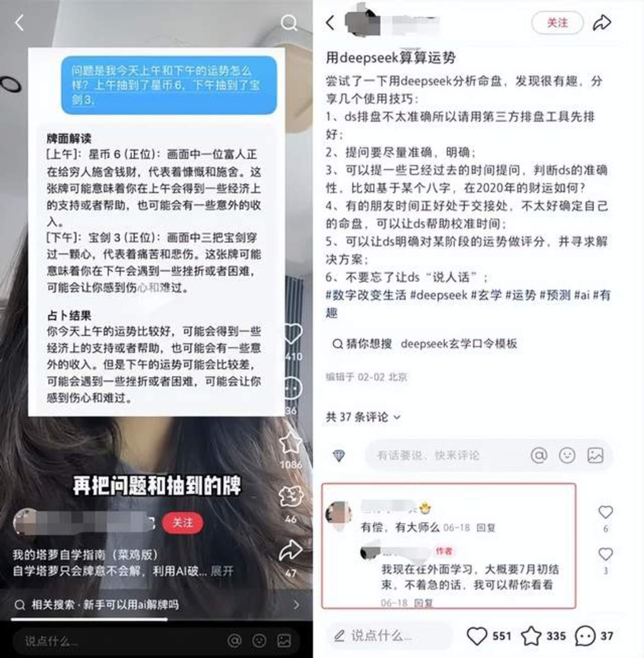Share the video with the 47 arrow
This screenshot has height=658, width=644.
tap(290, 550)
